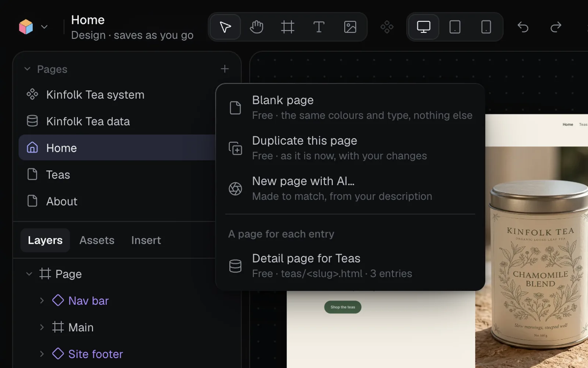Click the blank page icon in menu
This screenshot has width=588, height=368.
235,108
